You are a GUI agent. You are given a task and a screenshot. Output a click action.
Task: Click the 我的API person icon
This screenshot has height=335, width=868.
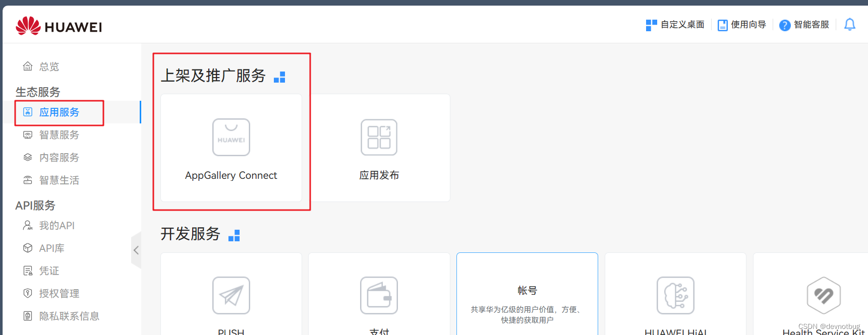[28, 226]
